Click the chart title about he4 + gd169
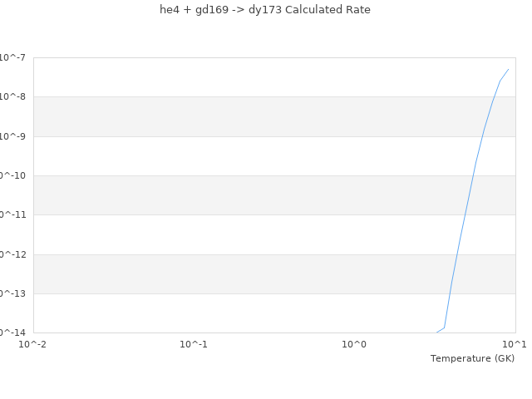The image size is (532, 399). pyautogui.click(x=265, y=10)
